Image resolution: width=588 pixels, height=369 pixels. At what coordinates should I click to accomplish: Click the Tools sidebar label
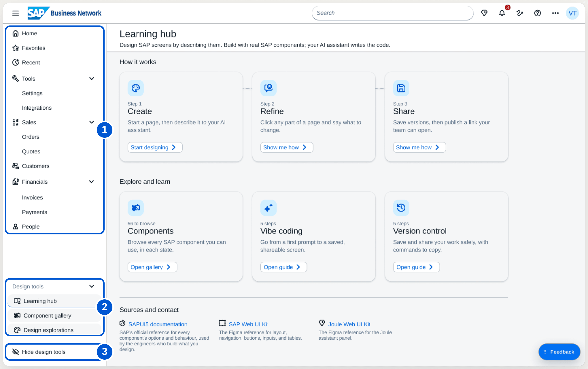pyautogui.click(x=29, y=79)
